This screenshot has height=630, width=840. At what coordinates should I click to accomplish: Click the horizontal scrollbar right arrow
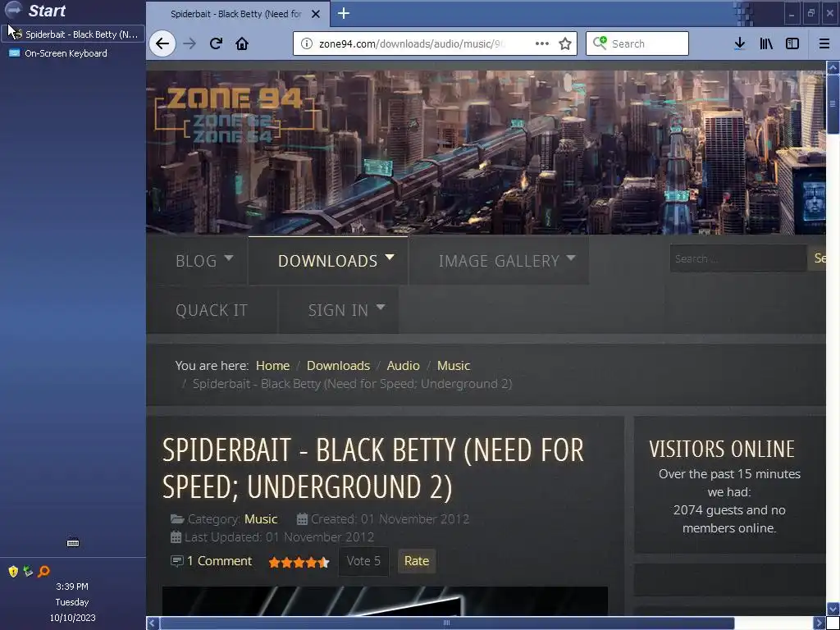(x=819, y=623)
